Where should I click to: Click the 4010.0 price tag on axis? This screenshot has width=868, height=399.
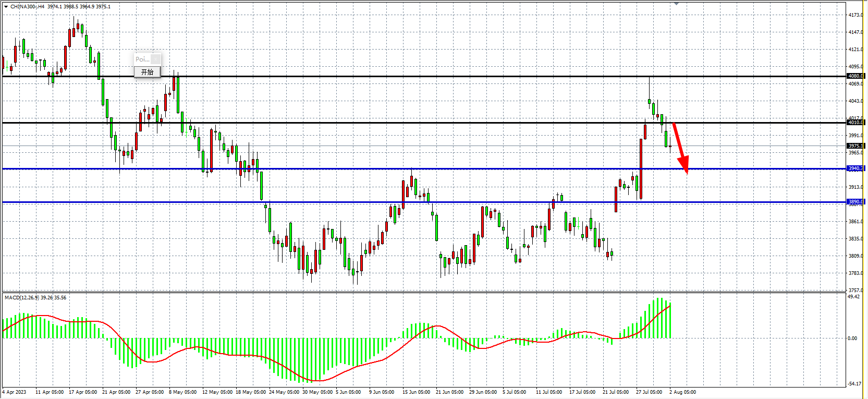click(855, 123)
